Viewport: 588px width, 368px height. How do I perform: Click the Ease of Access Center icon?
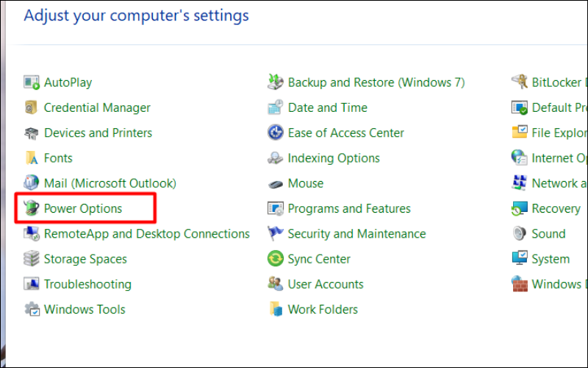point(276,133)
